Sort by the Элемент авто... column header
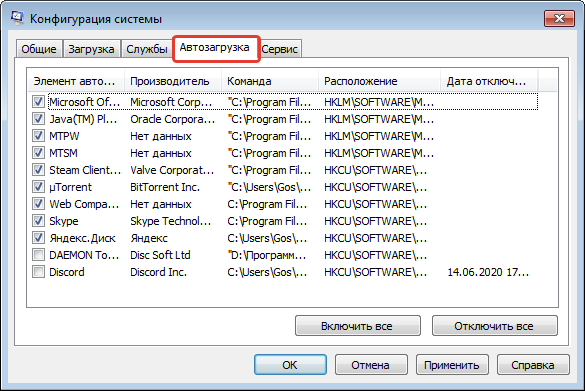This screenshot has height=391, width=585. pos(76,81)
